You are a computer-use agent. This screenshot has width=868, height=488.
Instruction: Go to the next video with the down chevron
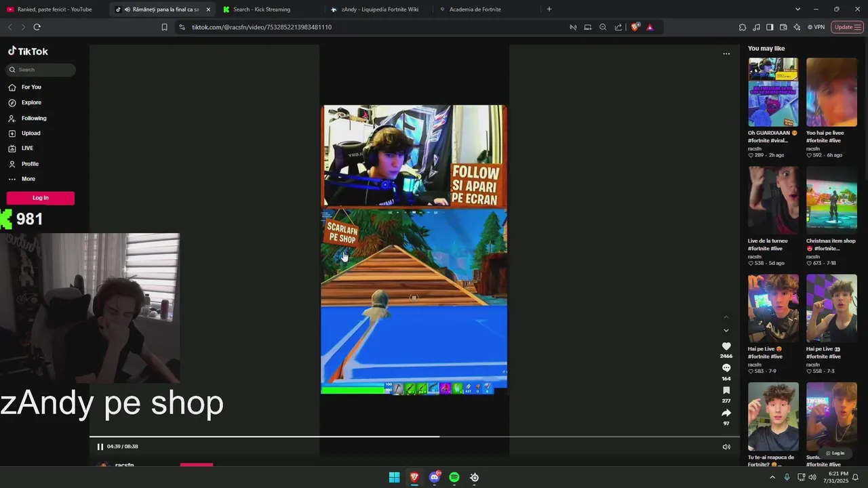[726, 331]
